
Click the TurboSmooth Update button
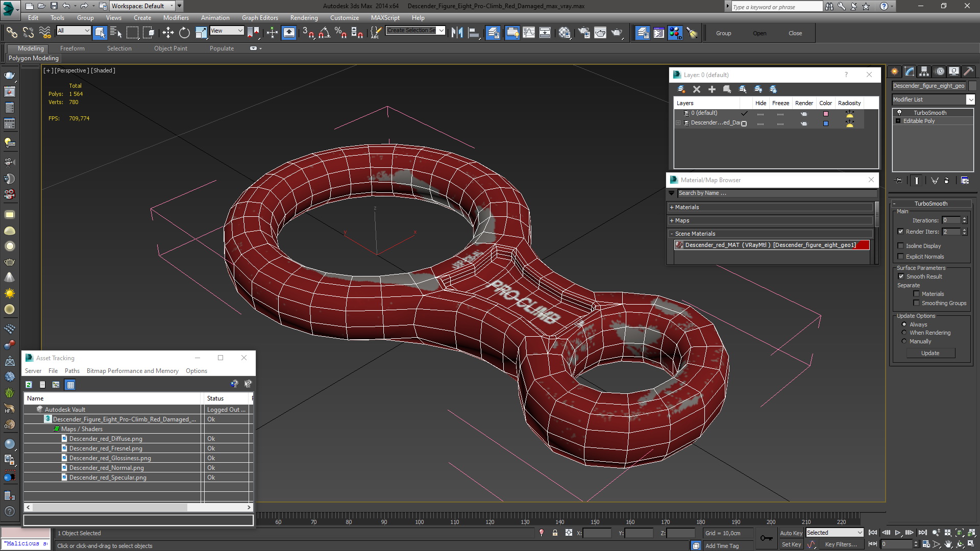pos(930,353)
